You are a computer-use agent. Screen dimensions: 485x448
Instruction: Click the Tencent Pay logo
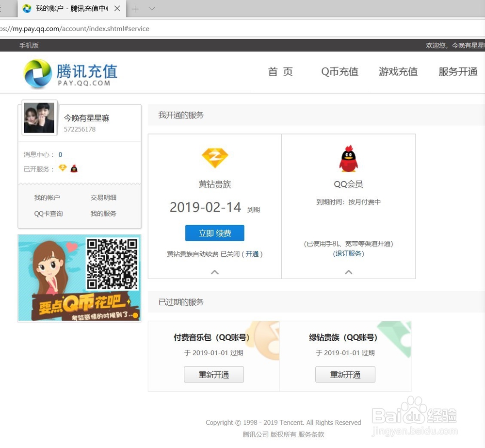tap(70, 74)
